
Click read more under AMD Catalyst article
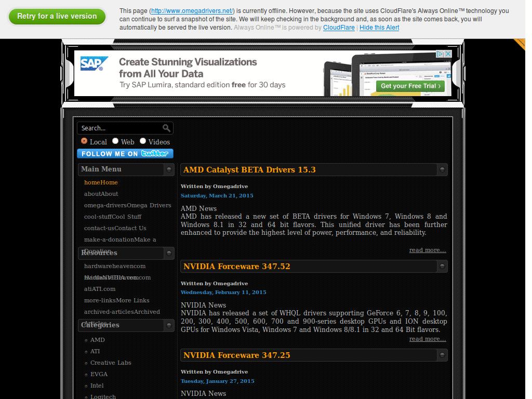428,250
